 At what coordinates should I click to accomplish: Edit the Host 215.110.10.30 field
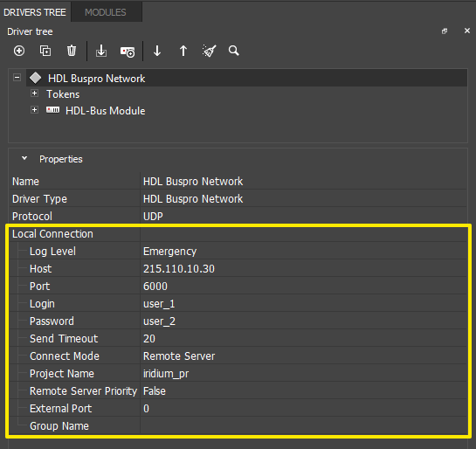303,269
